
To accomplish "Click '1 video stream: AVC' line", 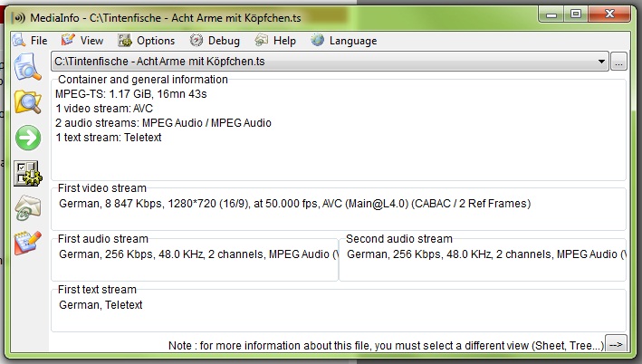I will pos(104,109).
